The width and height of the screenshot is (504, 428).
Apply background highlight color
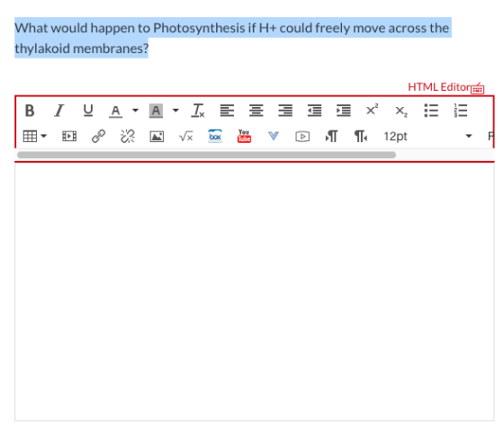coord(156,111)
